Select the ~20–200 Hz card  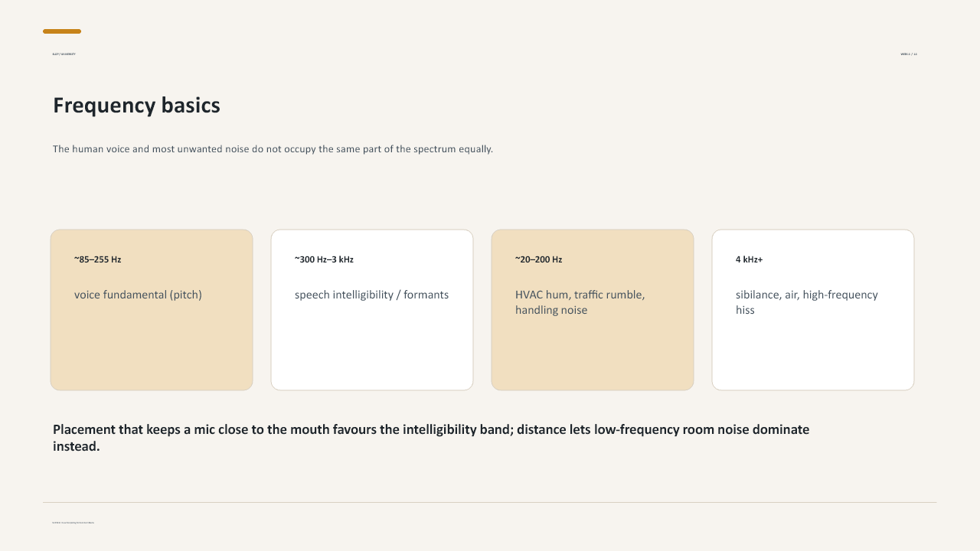(x=593, y=310)
